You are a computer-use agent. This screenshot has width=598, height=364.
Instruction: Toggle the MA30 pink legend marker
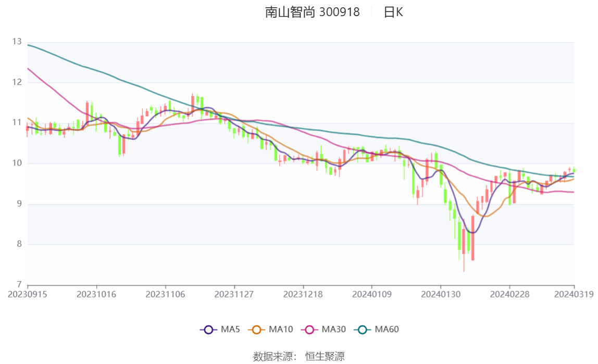(x=309, y=330)
